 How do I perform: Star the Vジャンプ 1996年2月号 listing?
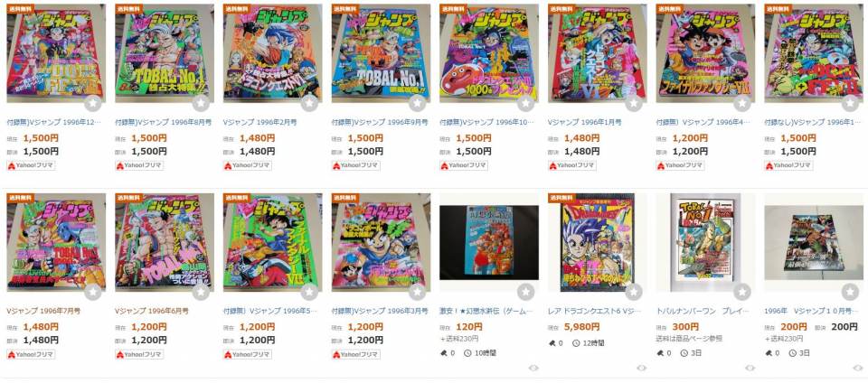[x=310, y=103]
